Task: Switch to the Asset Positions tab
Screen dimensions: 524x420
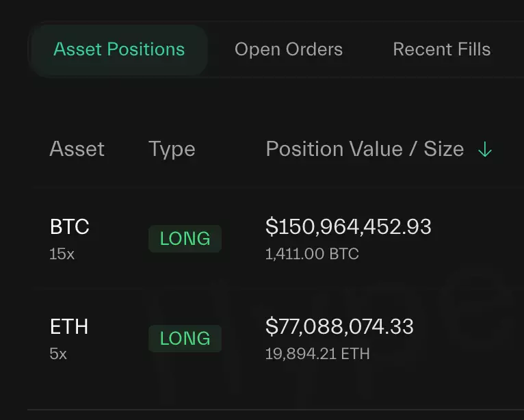Action: tap(119, 50)
